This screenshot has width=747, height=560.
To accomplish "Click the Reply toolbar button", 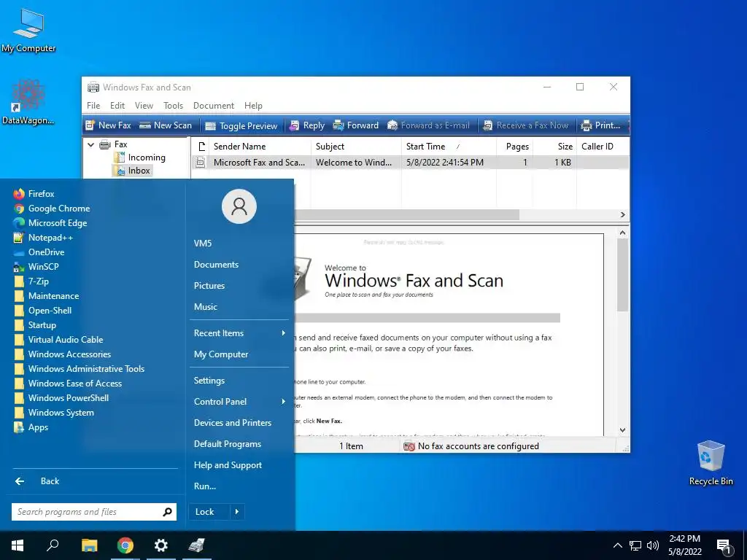I will (307, 125).
